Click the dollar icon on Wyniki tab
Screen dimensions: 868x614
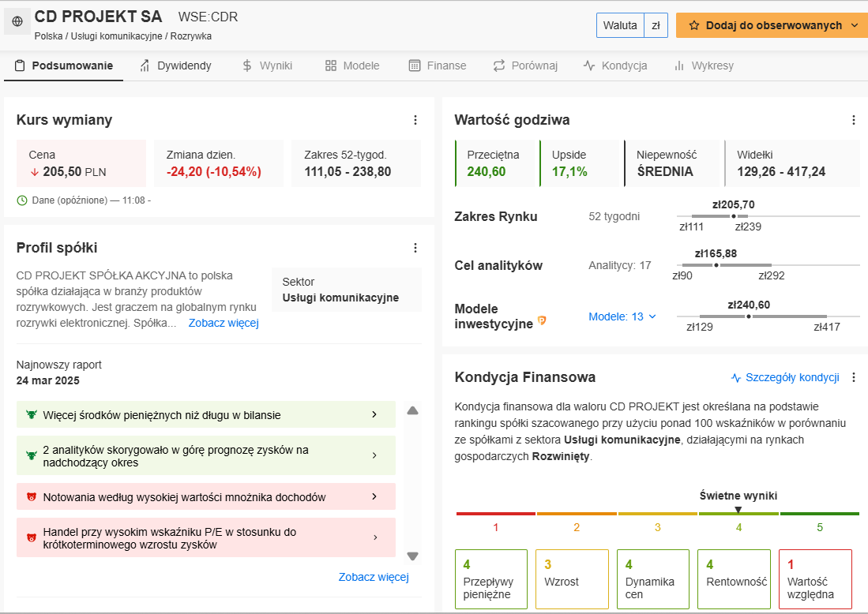pos(247,66)
